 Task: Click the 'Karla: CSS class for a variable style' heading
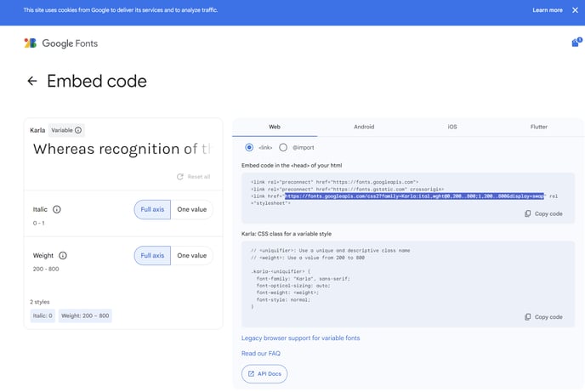287,234
